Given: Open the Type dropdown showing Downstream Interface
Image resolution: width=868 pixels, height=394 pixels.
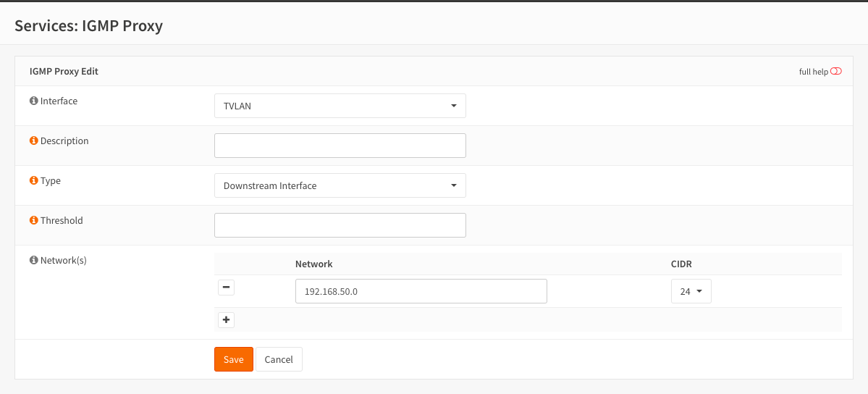Looking at the screenshot, I should coord(340,185).
